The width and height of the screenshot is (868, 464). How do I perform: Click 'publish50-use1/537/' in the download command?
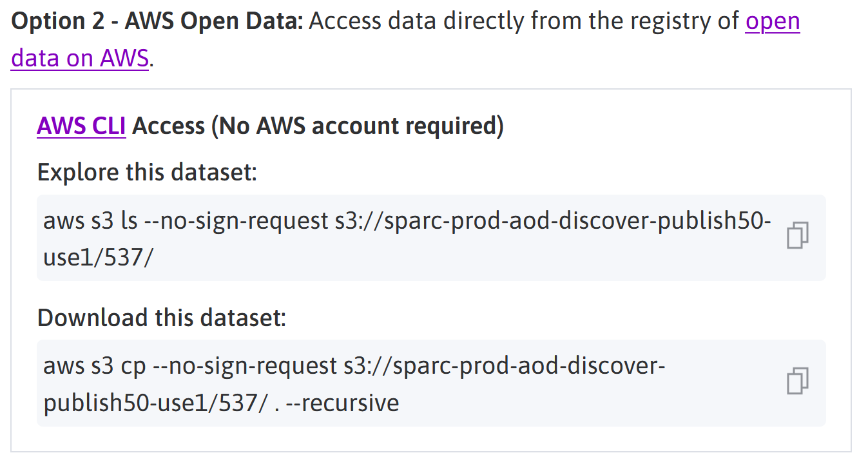point(155,403)
